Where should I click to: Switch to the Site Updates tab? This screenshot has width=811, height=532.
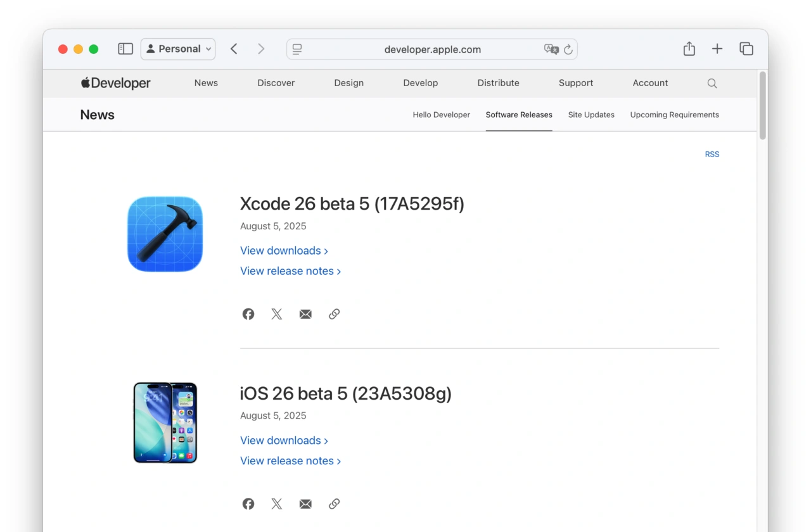click(x=591, y=115)
